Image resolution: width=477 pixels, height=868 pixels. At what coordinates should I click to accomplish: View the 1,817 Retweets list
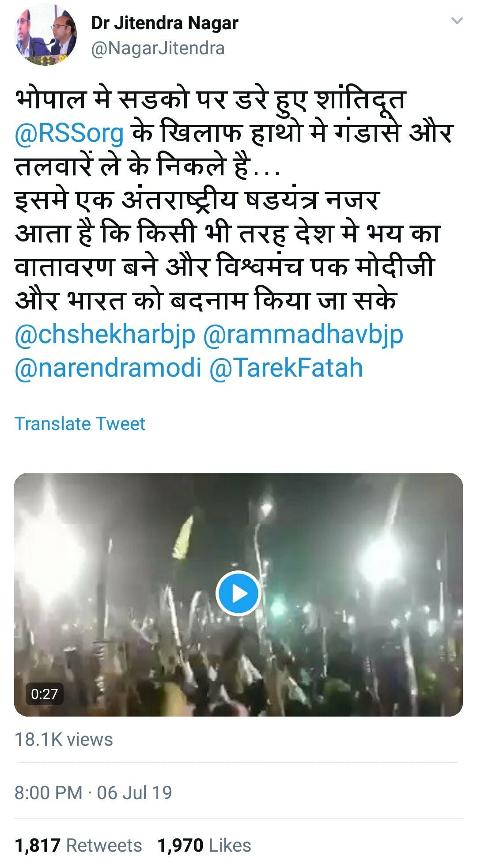[x=78, y=845]
